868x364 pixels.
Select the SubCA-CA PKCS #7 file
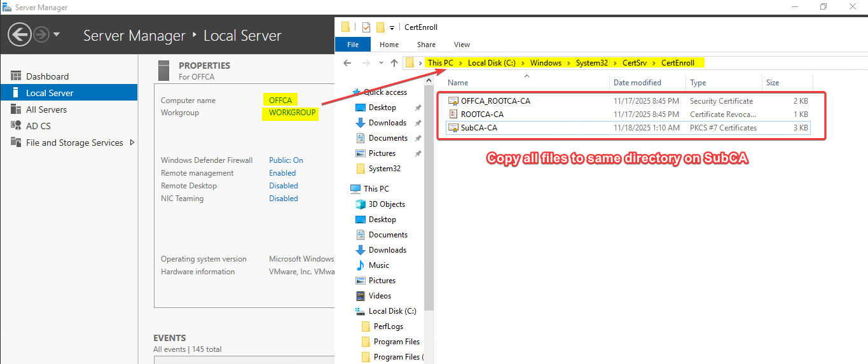tap(479, 128)
